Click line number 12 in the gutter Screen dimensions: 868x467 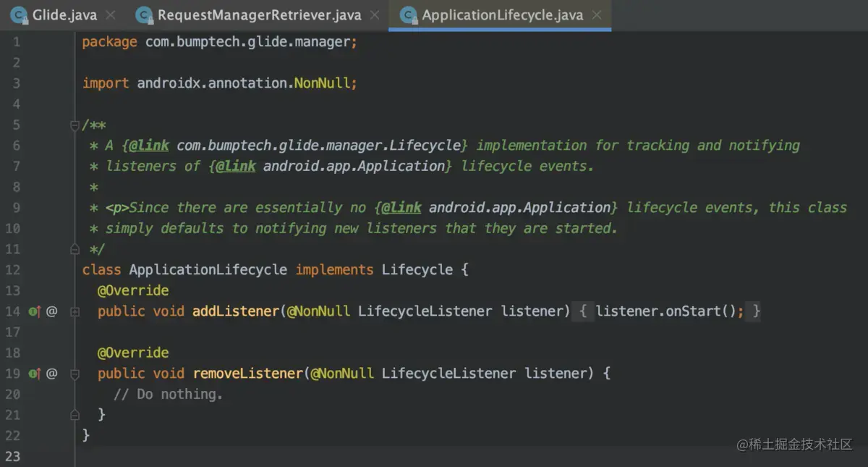(12, 270)
